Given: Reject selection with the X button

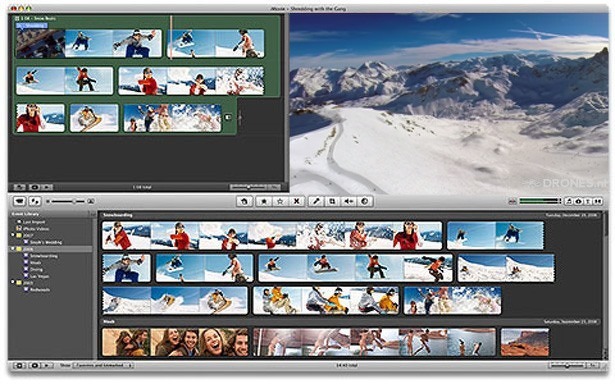Looking at the screenshot, I should click(297, 201).
